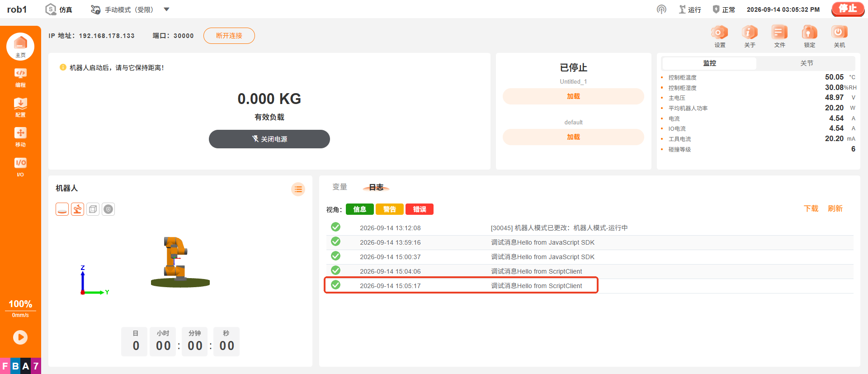Screen dimensions: 868x374
Task: Expand the 手动模式 operation mode dropdown
Action: click(166, 9)
